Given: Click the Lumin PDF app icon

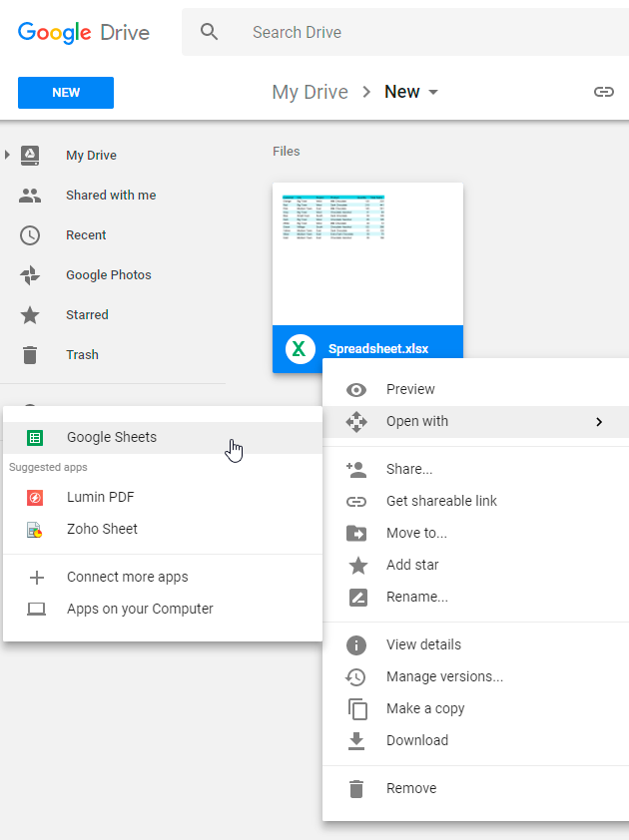Looking at the screenshot, I should coord(35,497).
